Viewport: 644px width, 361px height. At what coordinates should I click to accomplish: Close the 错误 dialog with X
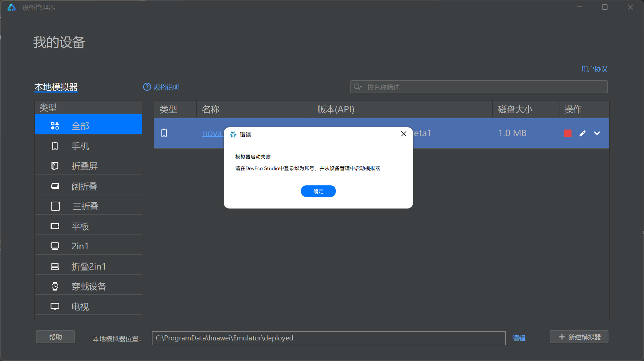click(x=404, y=134)
